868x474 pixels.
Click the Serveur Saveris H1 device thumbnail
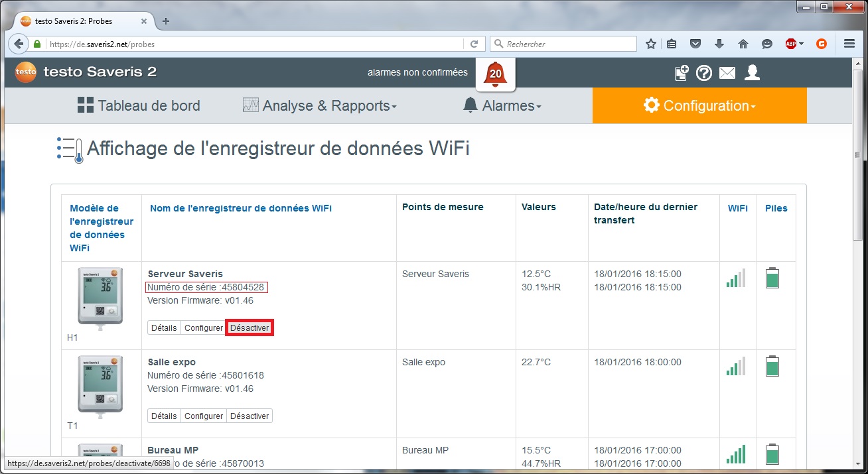pyautogui.click(x=100, y=300)
